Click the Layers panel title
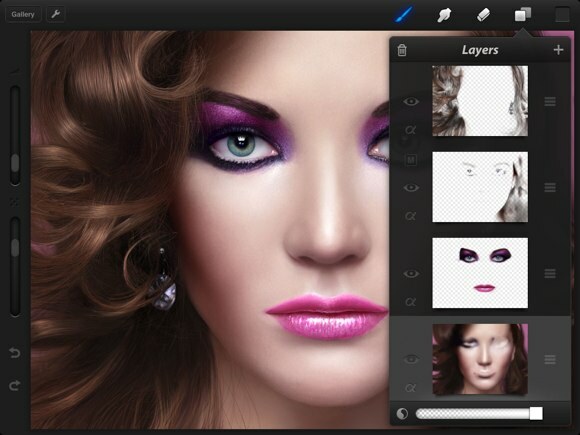 pyautogui.click(x=480, y=50)
